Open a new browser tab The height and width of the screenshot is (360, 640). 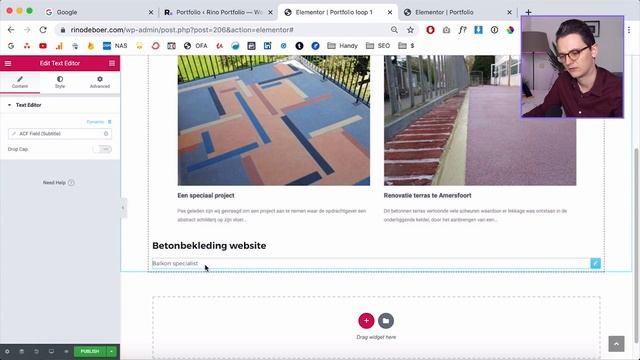pyautogui.click(x=528, y=12)
